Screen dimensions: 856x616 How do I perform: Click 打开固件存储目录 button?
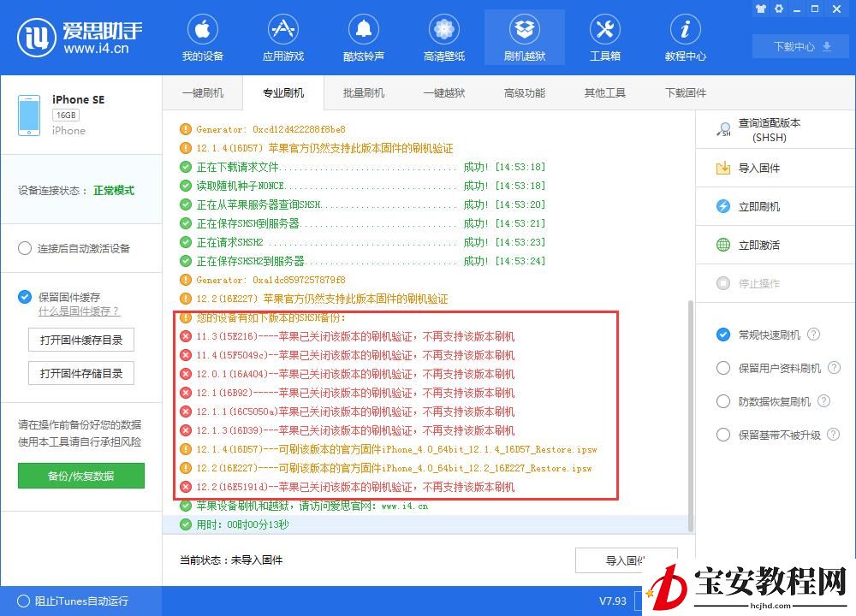[x=81, y=373]
